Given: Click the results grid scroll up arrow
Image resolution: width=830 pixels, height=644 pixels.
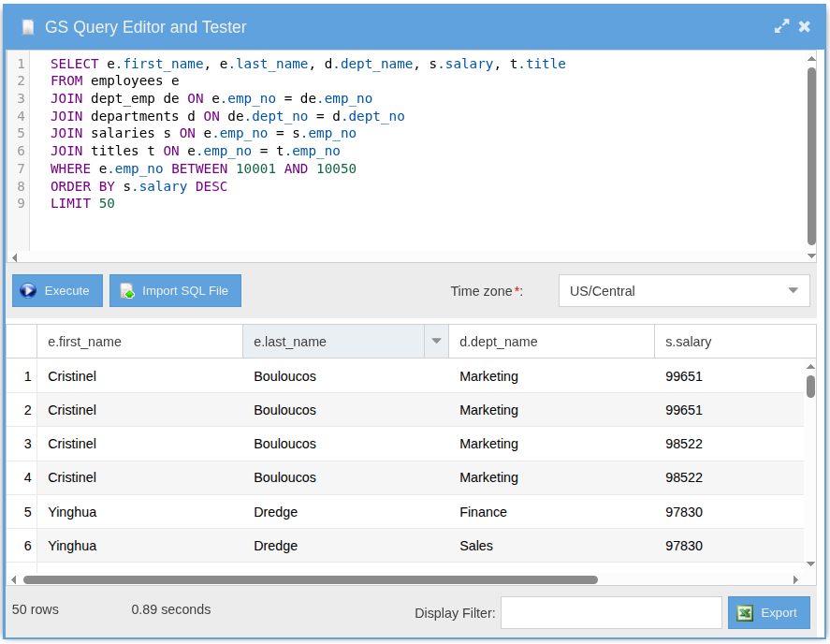Looking at the screenshot, I should pos(810,367).
